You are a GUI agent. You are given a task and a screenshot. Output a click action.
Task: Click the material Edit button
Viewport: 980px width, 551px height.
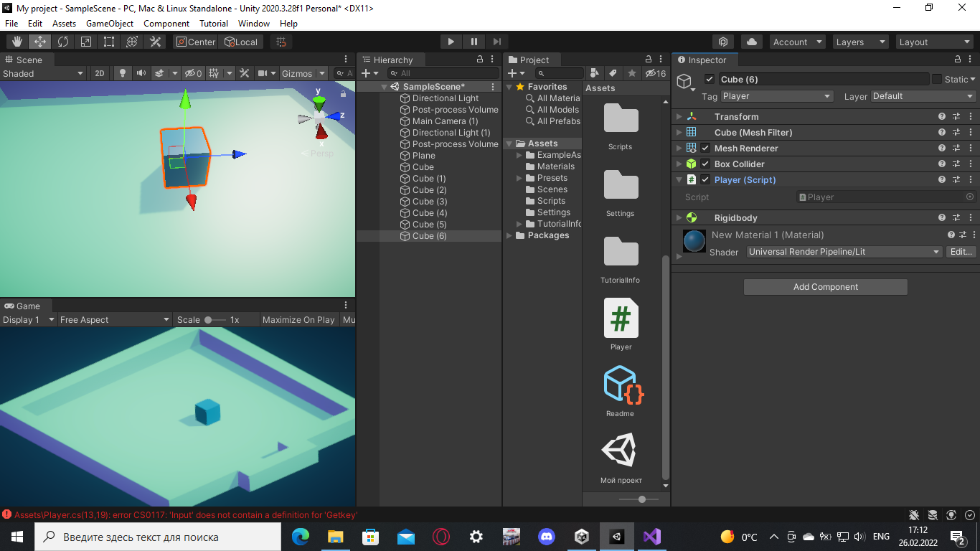tap(961, 252)
